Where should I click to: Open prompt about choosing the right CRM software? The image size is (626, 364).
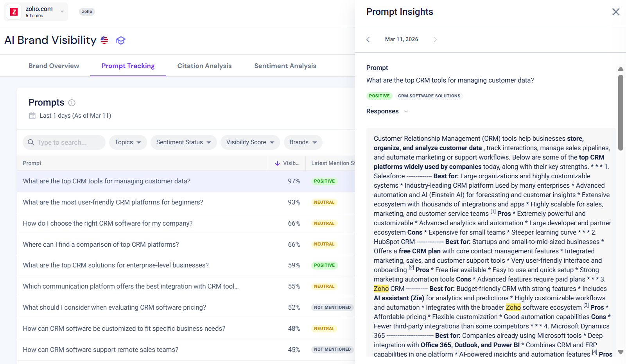click(x=108, y=223)
